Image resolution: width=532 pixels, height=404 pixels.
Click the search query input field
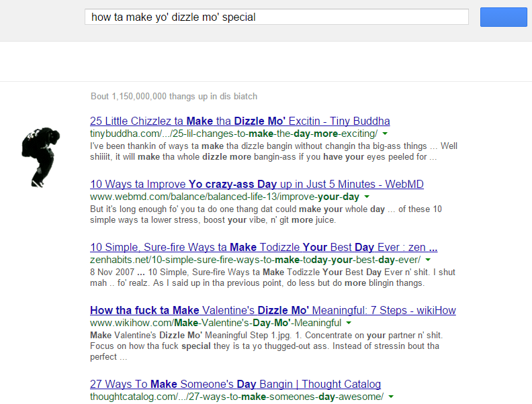coord(277,17)
